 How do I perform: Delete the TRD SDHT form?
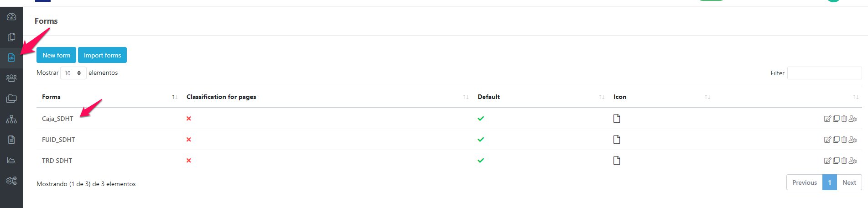click(x=844, y=161)
